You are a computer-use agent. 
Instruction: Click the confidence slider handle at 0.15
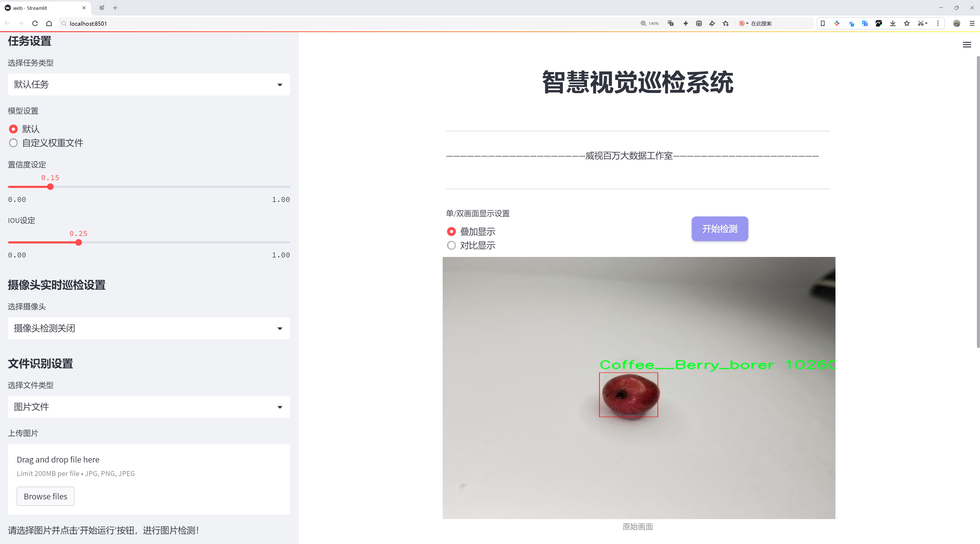tap(50, 187)
